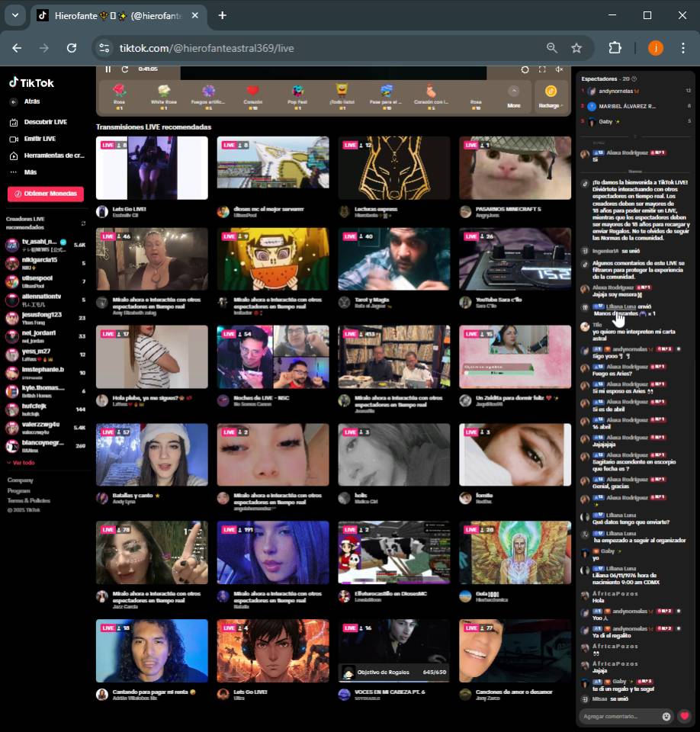Expand More gifts in the gift bar
This screenshot has width=700, height=732.
pyautogui.click(x=514, y=96)
